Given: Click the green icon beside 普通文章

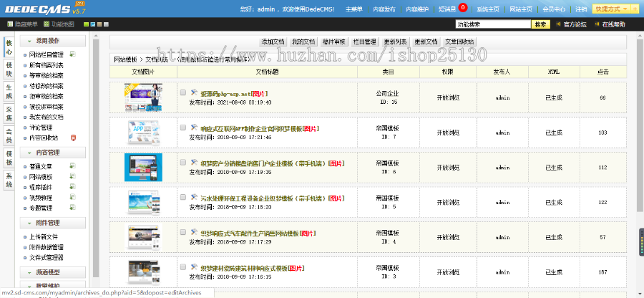Looking at the screenshot, I should tap(73, 166).
